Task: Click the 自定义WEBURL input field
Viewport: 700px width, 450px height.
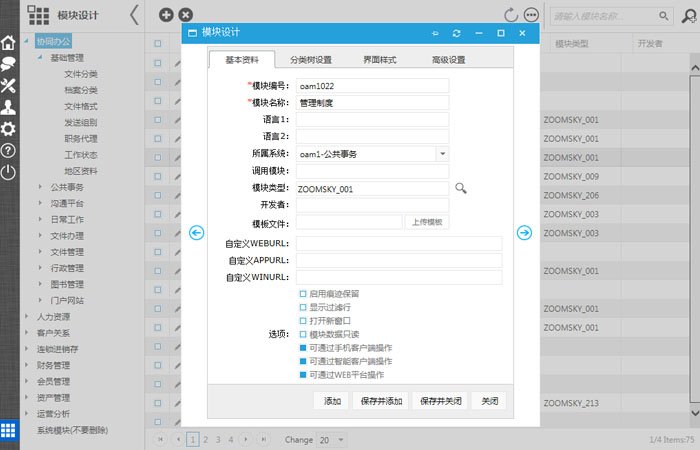Action: tap(399, 244)
